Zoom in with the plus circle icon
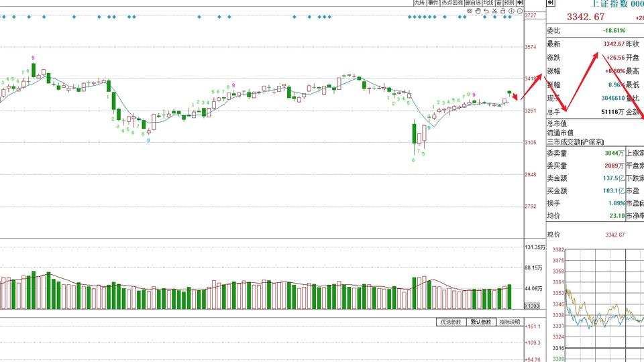The width and height of the screenshot is (644, 362). tap(511, 11)
